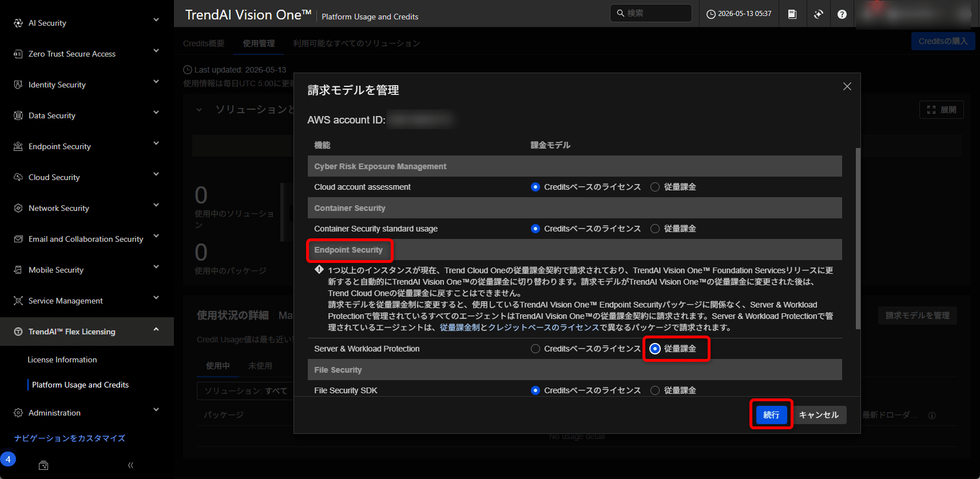The image size is (980, 479).
Task: Select Credits license for Container Security standard usage
Action: click(x=535, y=229)
